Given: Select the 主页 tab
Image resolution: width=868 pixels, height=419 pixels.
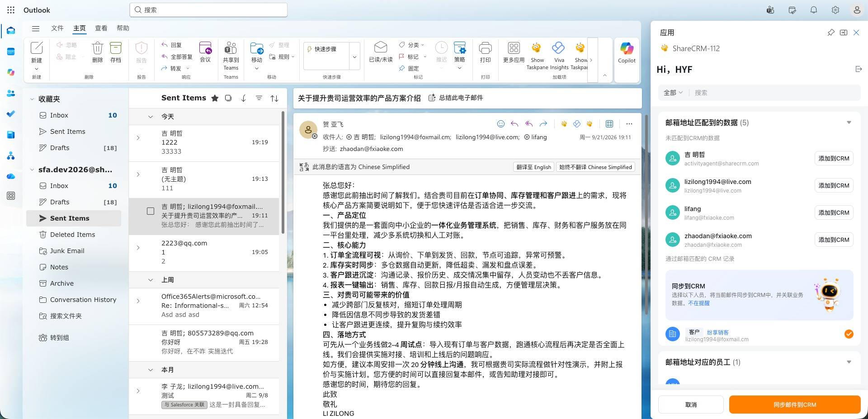Looking at the screenshot, I should point(79,28).
